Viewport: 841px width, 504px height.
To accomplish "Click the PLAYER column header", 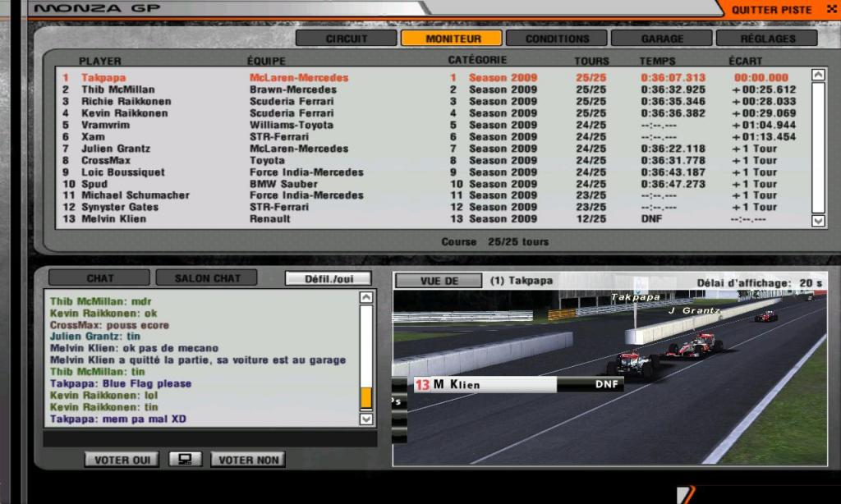I will point(99,61).
